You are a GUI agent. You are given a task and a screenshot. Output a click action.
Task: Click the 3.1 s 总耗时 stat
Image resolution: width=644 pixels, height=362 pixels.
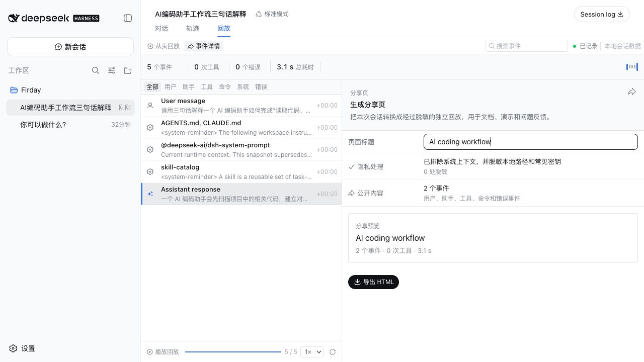[x=295, y=67]
